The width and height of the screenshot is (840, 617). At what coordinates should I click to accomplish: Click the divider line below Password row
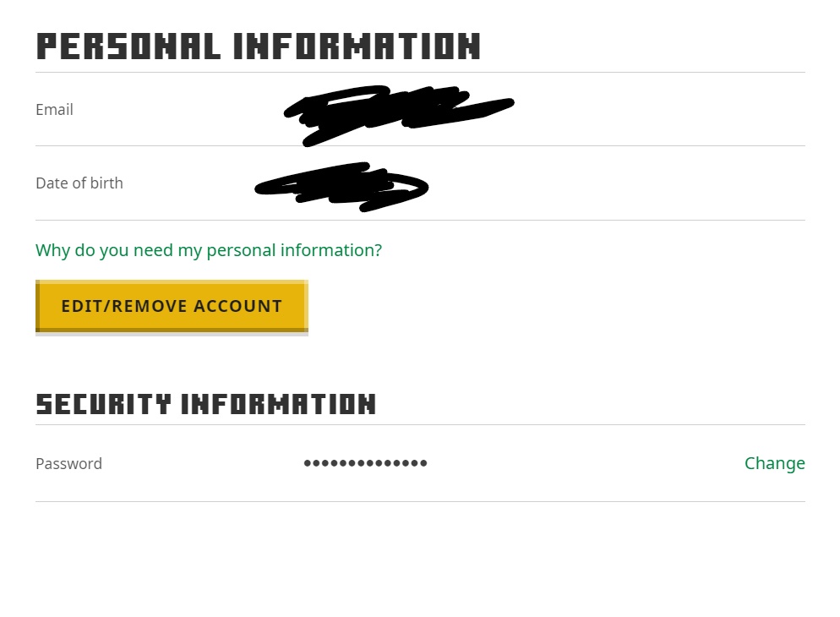(420, 502)
